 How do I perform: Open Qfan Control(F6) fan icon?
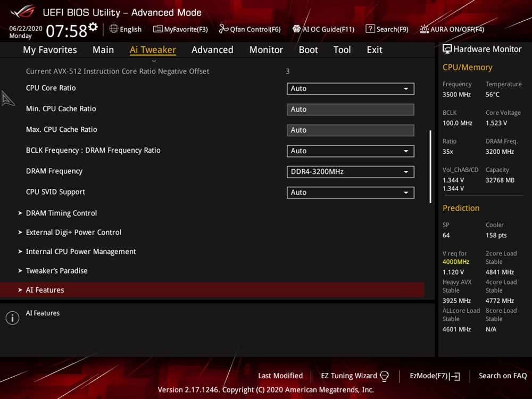(223, 29)
